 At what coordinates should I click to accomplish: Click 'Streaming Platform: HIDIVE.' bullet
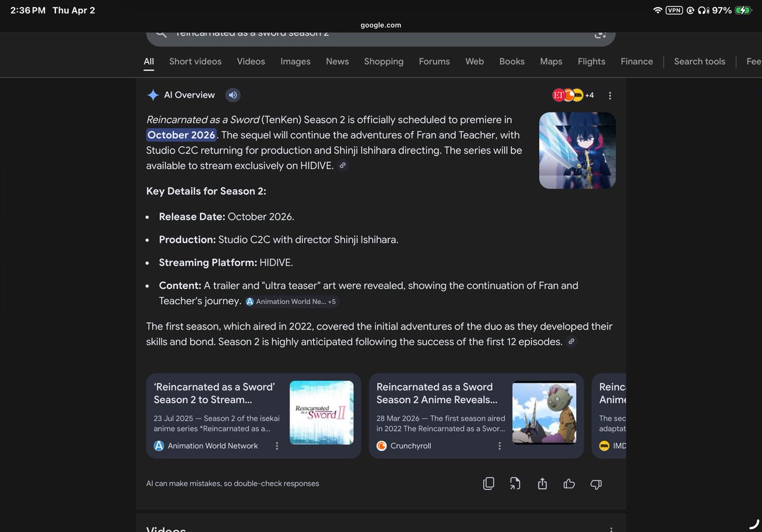(226, 262)
